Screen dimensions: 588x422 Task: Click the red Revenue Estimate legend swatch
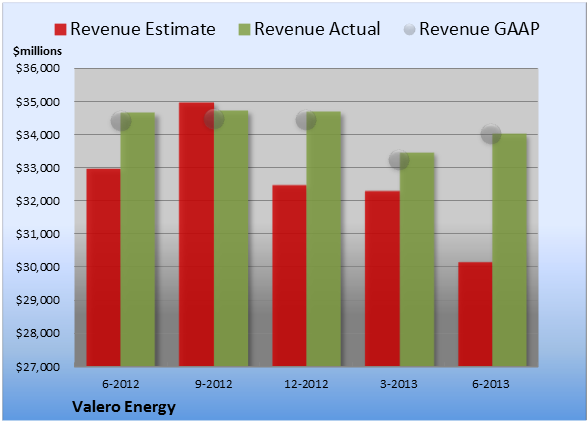point(60,30)
